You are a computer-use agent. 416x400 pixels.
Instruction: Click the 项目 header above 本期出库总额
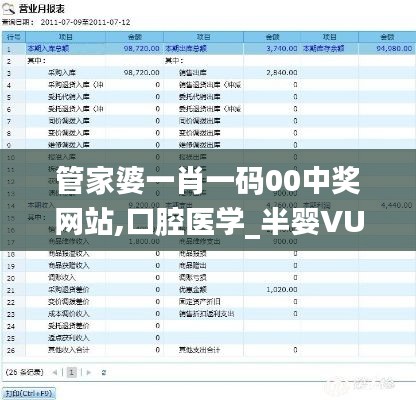(x=203, y=37)
